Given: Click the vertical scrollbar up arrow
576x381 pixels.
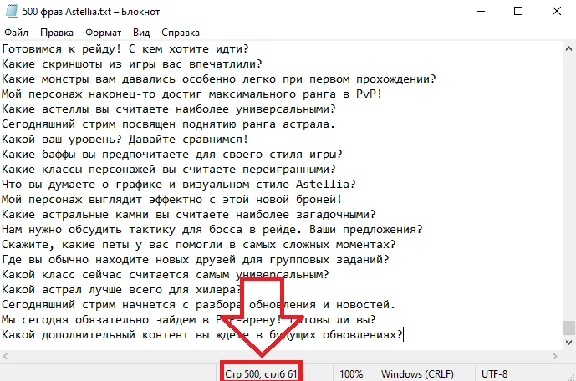Looking at the screenshot, I should coord(569,48).
